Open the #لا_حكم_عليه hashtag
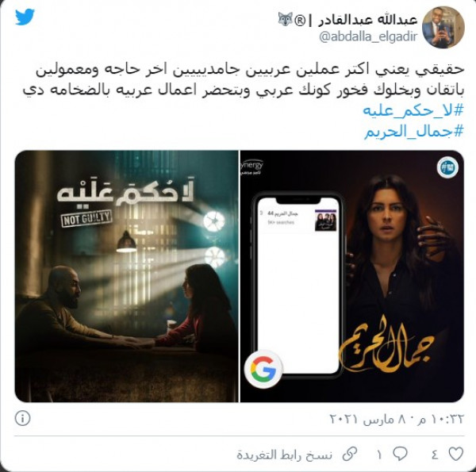 coord(413,111)
